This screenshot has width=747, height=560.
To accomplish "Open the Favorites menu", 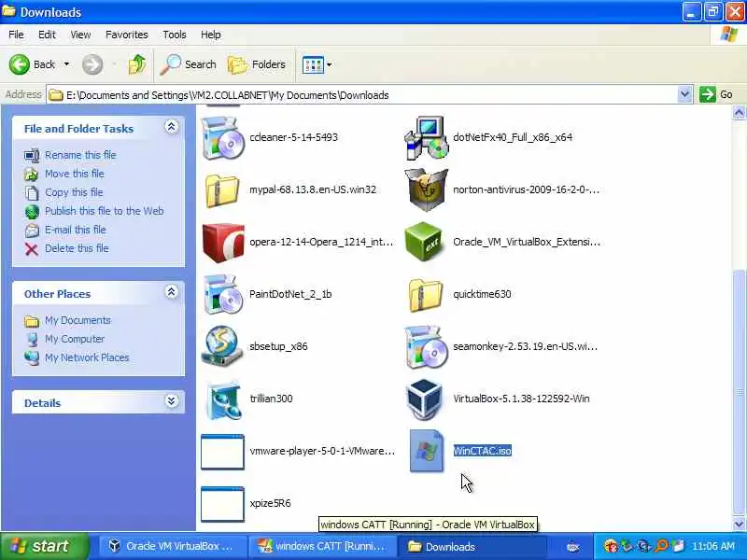I will tap(127, 35).
